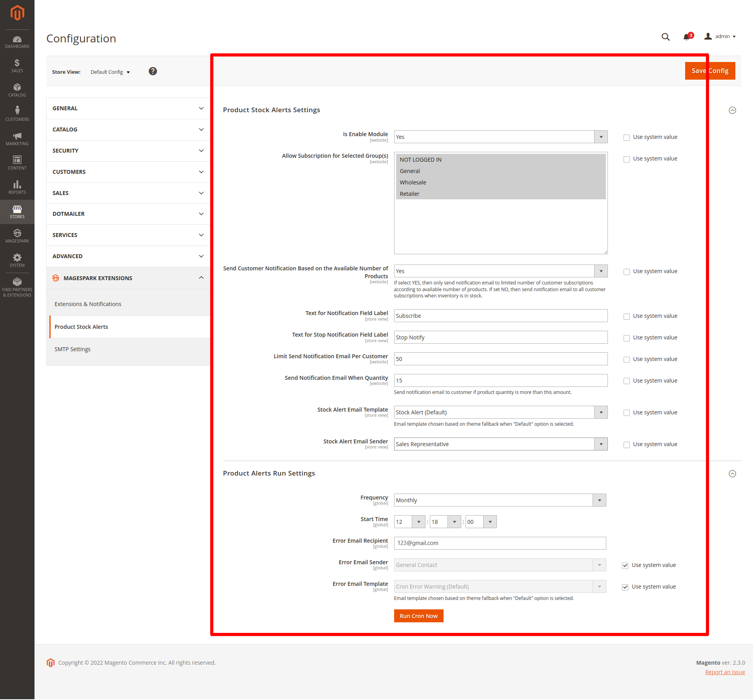The image size is (753, 700).
Task: Uncheck Use system value for Error Email Template
Action: [x=625, y=587]
